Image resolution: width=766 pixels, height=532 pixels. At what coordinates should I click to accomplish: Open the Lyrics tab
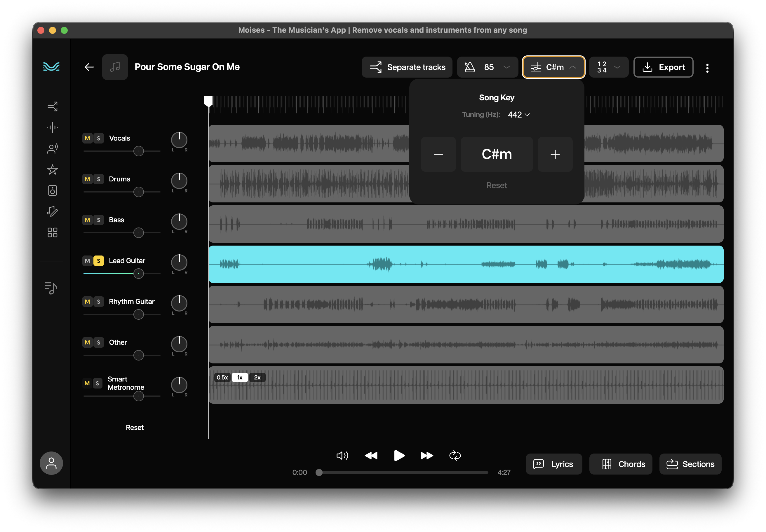[553, 464]
